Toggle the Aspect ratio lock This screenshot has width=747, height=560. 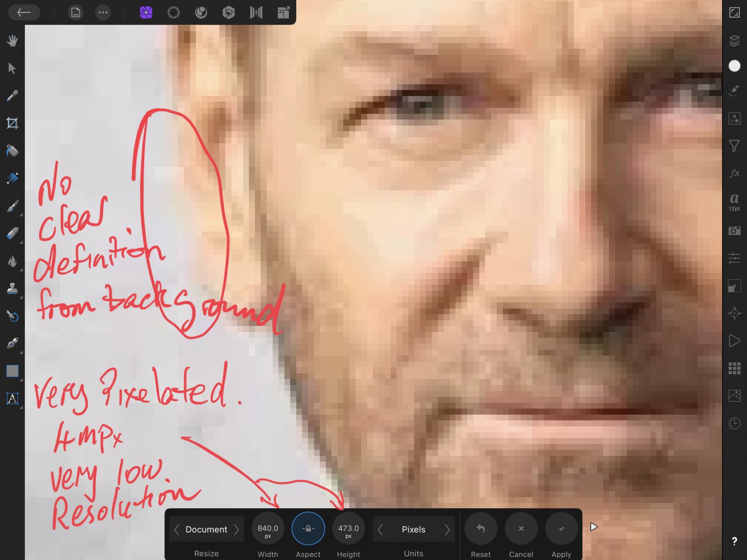308,529
